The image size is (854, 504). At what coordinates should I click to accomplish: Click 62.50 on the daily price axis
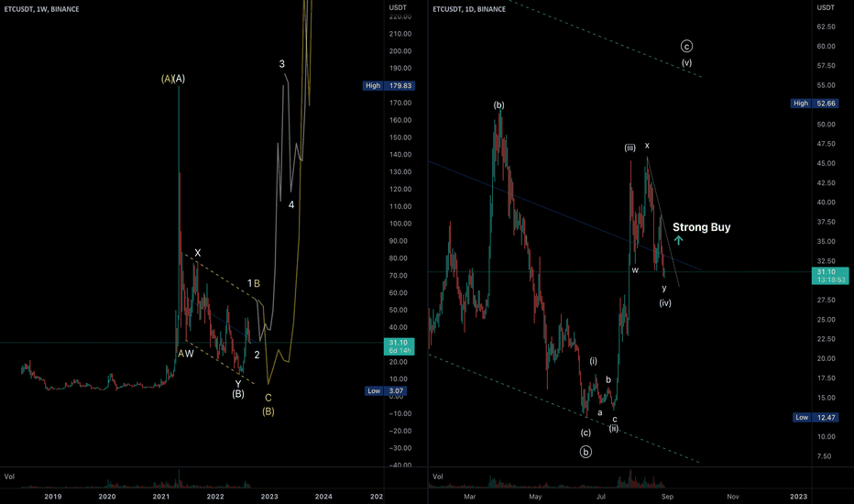coord(827,27)
